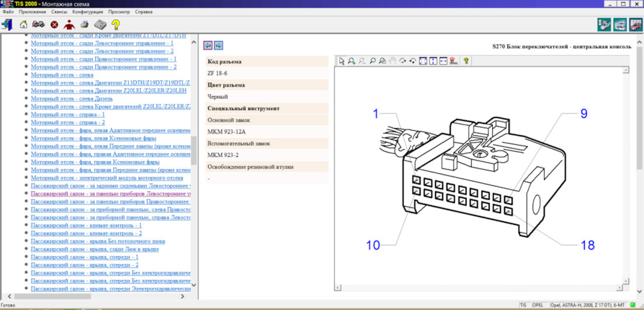
Task: Click the red car icon at top right
Action: pyautogui.click(x=635, y=25)
